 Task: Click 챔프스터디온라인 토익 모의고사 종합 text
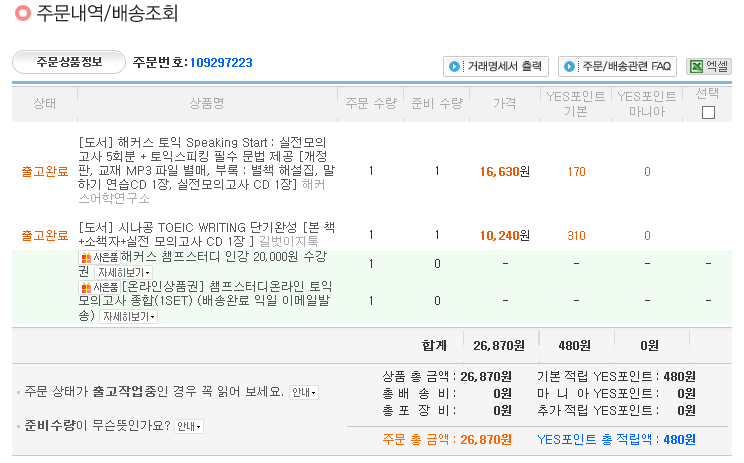pyautogui.click(x=205, y=301)
